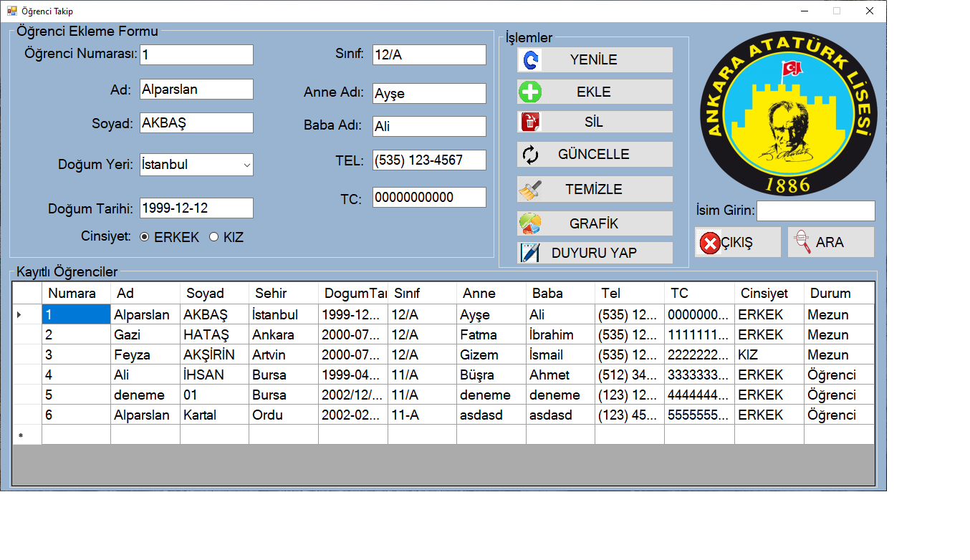The height and width of the screenshot is (560, 970).
Task: Click the KIZ cell in Feyza's row
Action: [769, 354]
